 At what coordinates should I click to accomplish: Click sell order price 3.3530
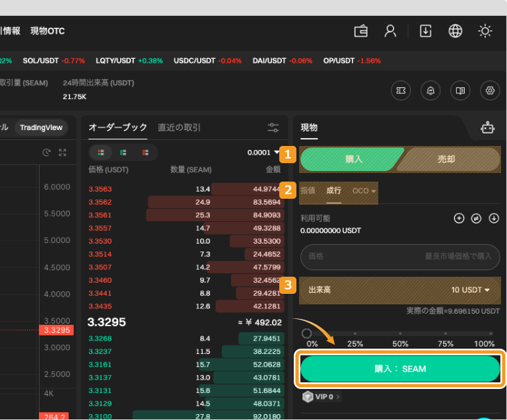100,241
